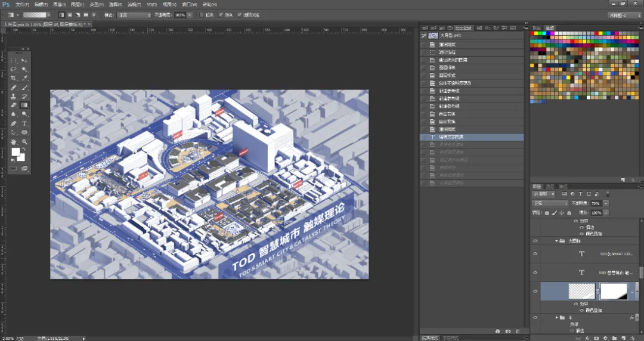Hide the TOD & SMART CITY text layer
This screenshot has width=644, height=341.
pyautogui.click(x=535, y=254)
